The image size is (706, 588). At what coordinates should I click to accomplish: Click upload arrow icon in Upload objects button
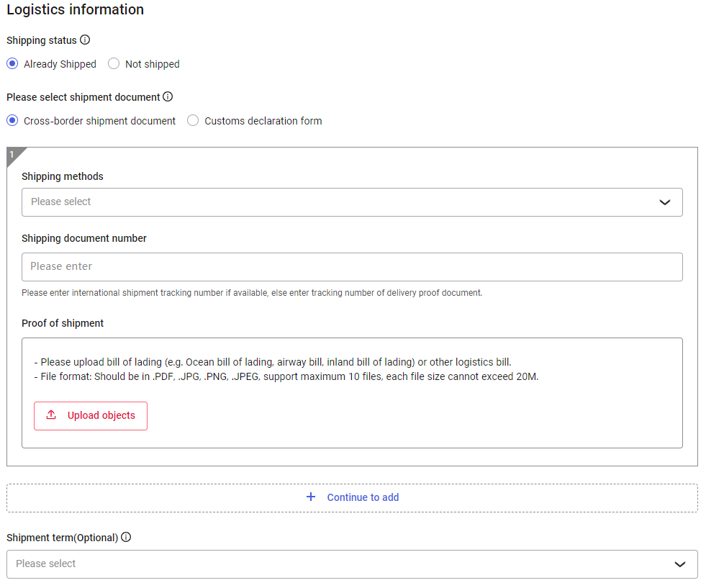(x=51, y=415)
